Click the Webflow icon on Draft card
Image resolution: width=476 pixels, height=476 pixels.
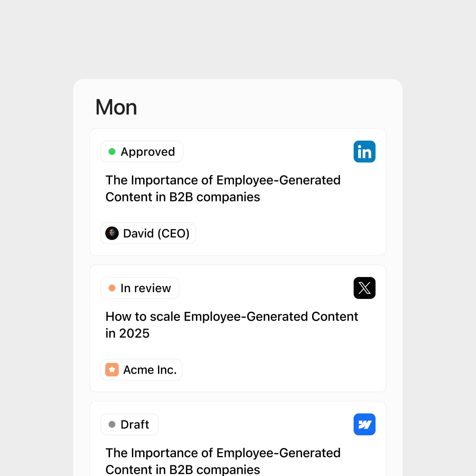click(364, 424)
